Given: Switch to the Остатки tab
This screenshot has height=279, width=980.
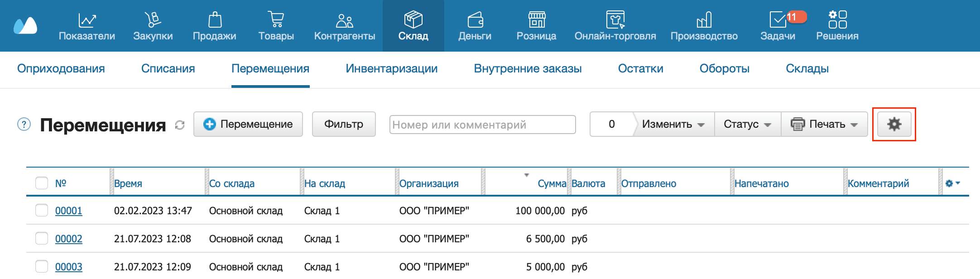Looking at the screenshot, I should click(641, 68).
